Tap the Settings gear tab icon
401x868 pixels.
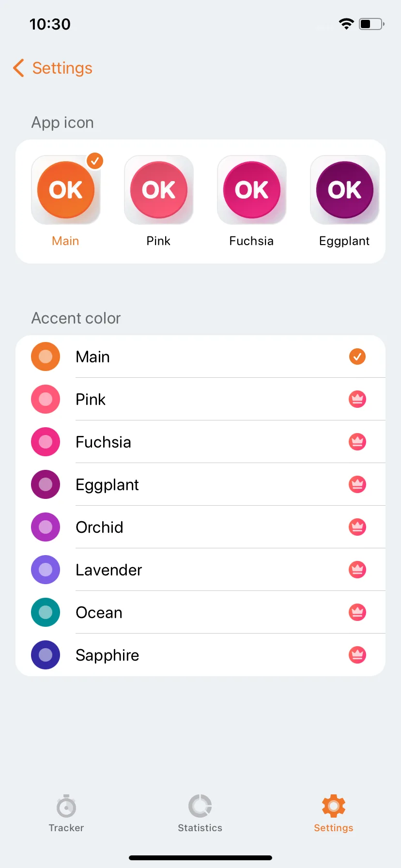[x=334, y=806]
